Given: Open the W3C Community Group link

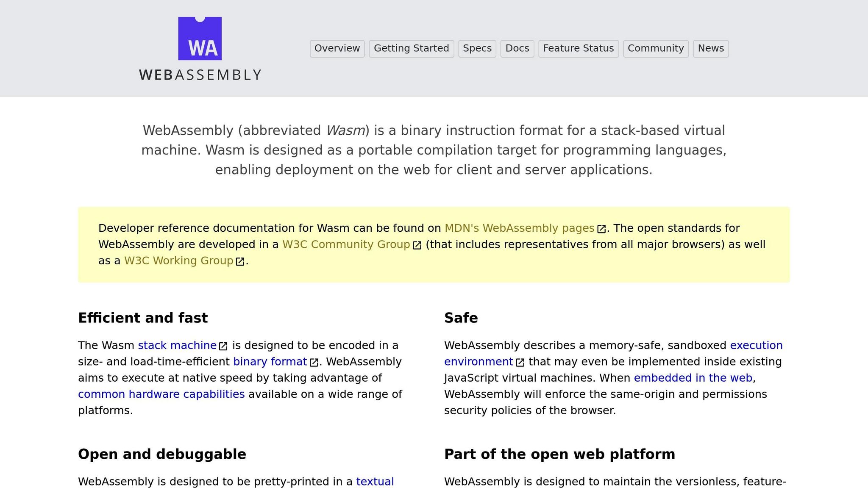Looking at the screenshot, I should 346,244.
